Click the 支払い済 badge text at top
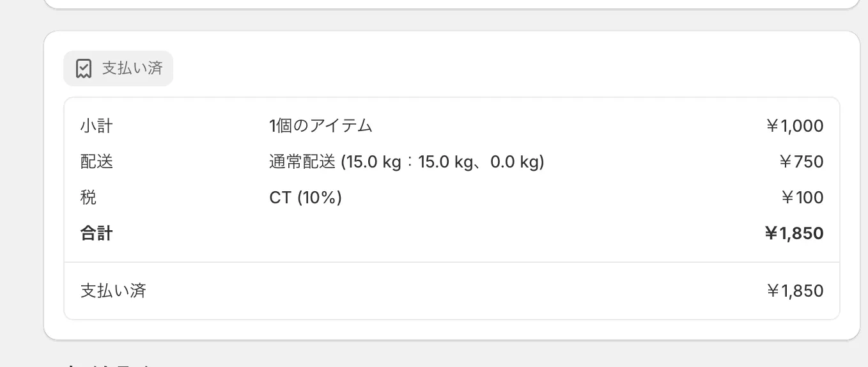868x367 pixels. pyautogui.click(x=132, y=68)
